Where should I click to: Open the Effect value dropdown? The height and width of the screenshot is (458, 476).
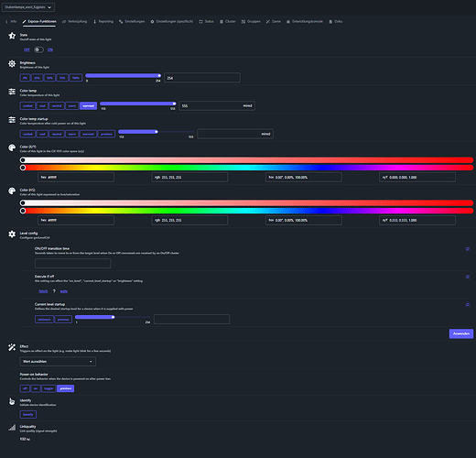(58, 362)
